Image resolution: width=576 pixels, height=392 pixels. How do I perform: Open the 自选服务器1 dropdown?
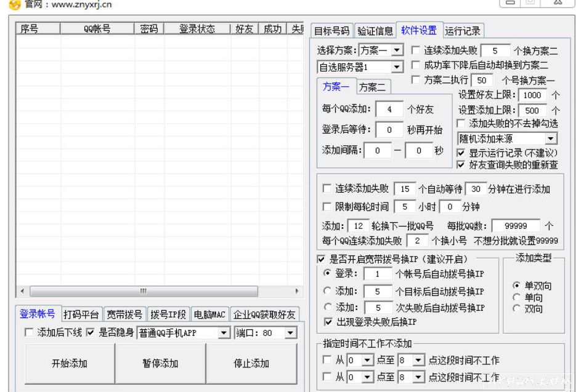(x=397, y=67)
